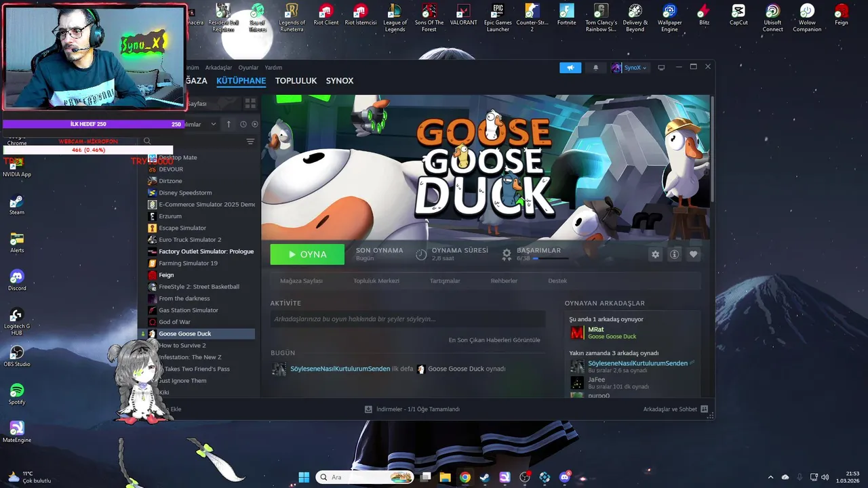Open Mağaza Sayfası game link
Image resolution: width=868 pixels, height=488 pixels.
[301, 281]
